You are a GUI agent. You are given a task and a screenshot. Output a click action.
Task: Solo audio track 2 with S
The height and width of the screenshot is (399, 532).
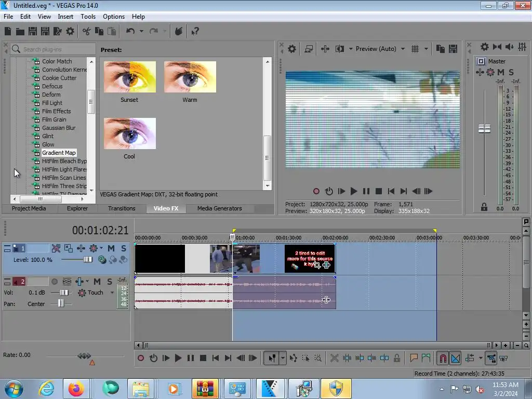tap(110, 282)
